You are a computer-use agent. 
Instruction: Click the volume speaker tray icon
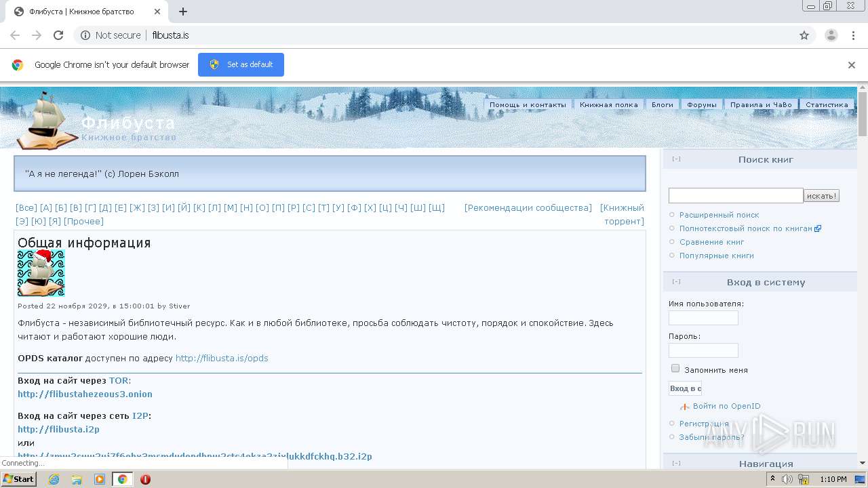pos(787,479)
